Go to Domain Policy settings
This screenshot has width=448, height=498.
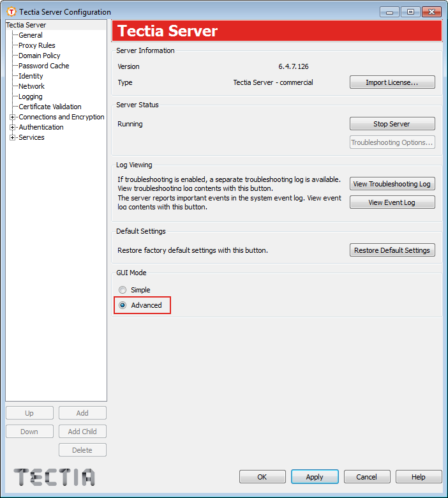click(x=40, y=56)
